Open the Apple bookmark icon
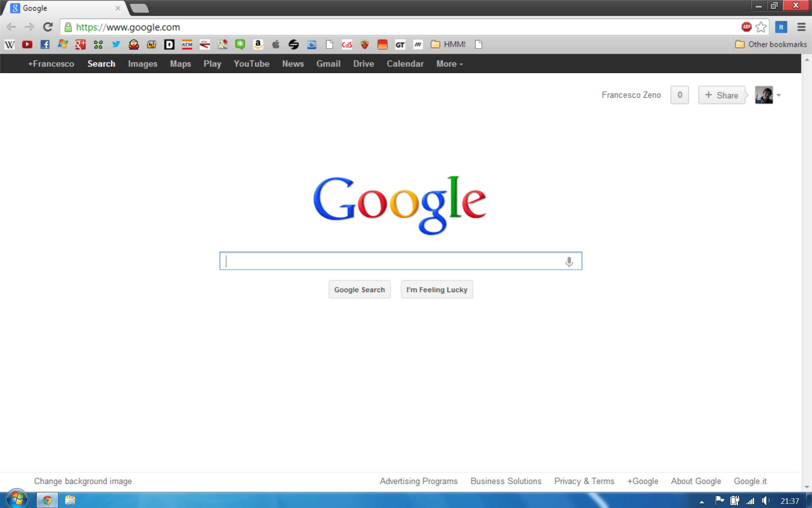Image resolution: width=812 pixels, height=508 pixels. pyautogui.click(x=276, y=44)
